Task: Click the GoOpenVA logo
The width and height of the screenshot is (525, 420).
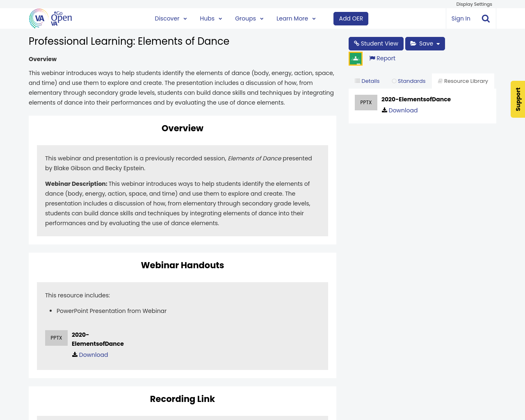Action: tap(50, 18)
